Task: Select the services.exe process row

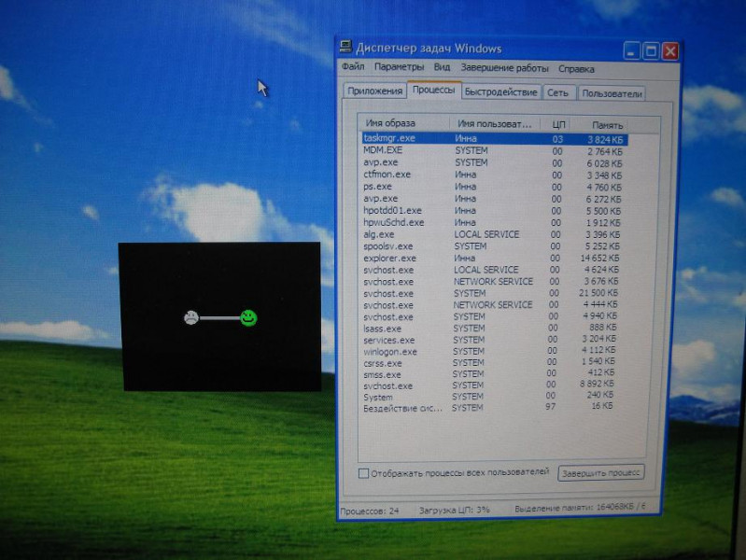Action: (x=489, y=340)
